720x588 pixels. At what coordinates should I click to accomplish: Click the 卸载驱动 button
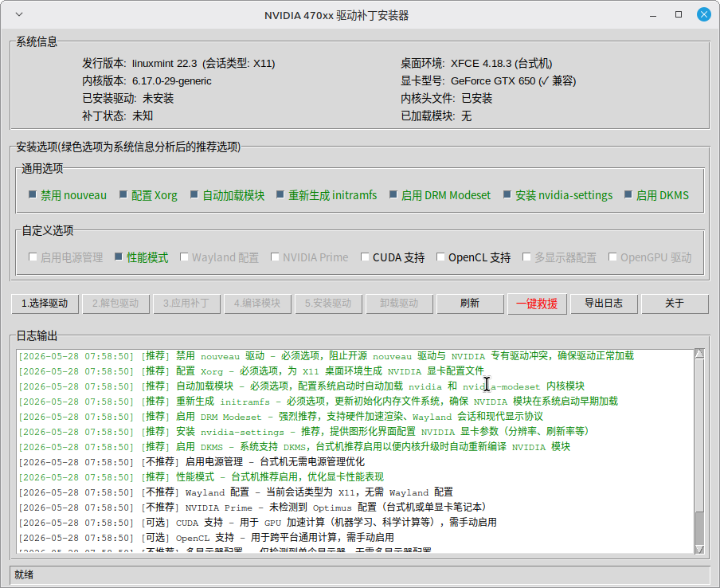point(399,304)
